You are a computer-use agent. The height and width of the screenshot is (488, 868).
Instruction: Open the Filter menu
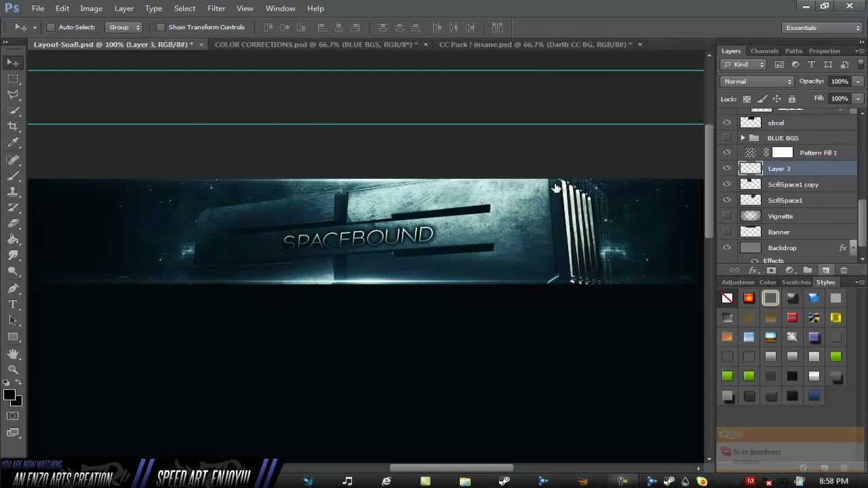216,8
